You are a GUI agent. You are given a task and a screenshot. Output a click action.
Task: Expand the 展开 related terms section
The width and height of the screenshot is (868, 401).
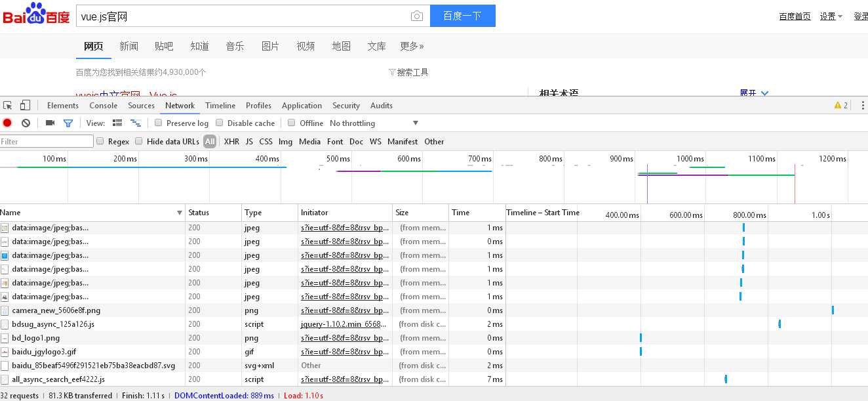(754, 93)
